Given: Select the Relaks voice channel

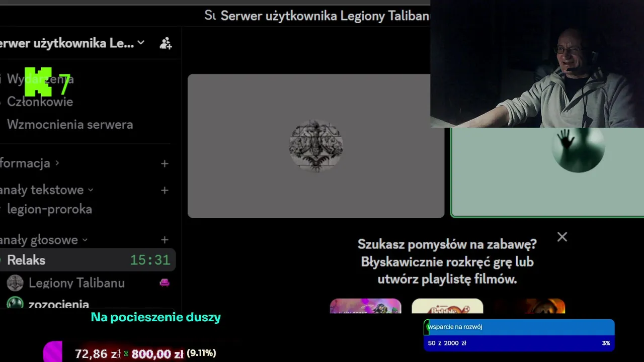Looking at the screenshot, I should (x=88, y=260).
